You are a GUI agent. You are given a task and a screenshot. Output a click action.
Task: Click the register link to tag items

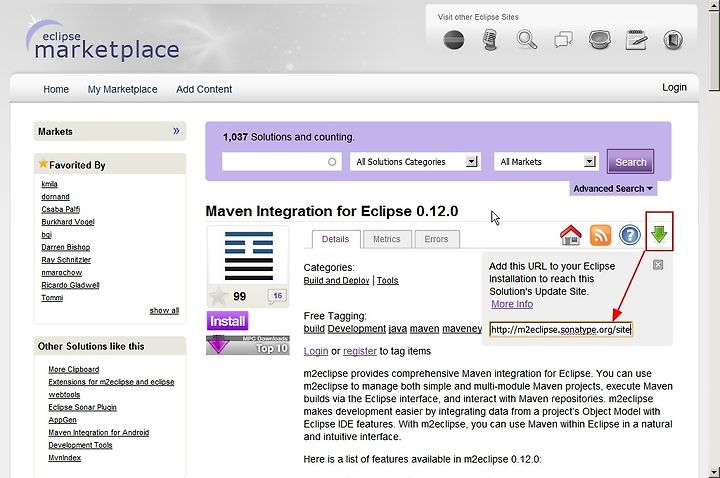pos(360,351)
